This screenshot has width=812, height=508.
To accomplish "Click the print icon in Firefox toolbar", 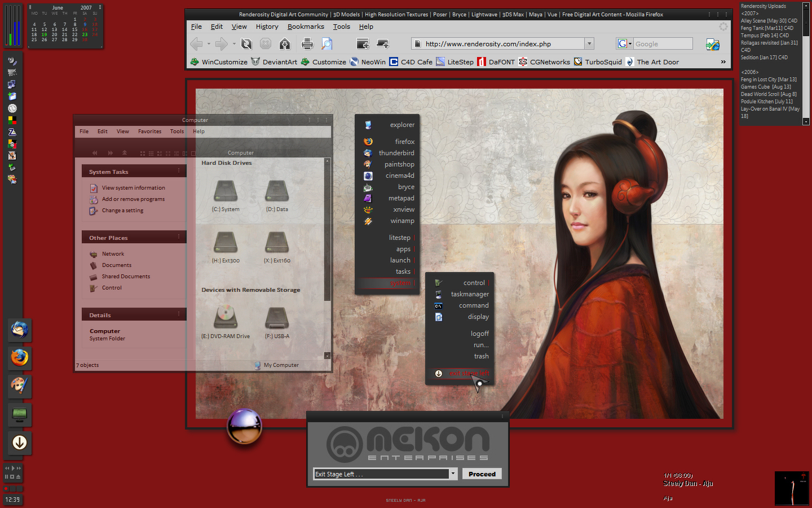I will coord(307,43).
